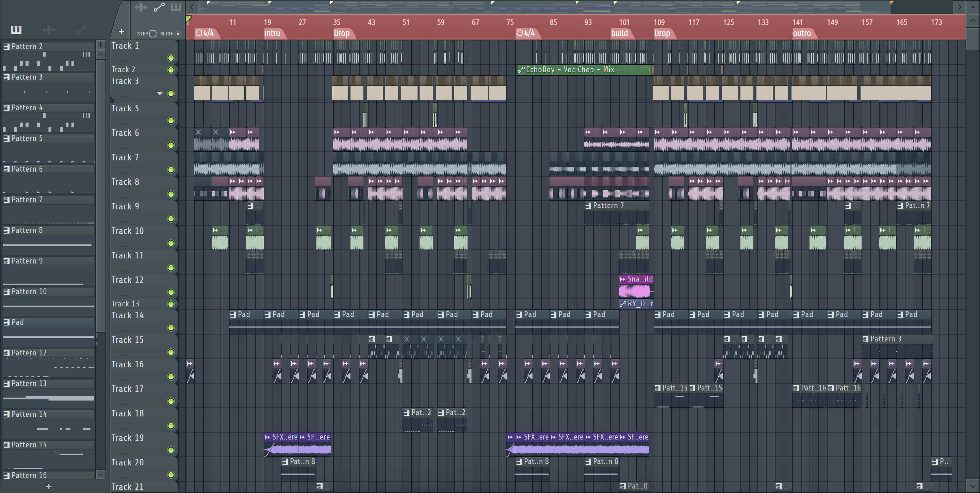Select Pattern 3 in the picker list
The image size is (980, 493).
coord(48,77)
